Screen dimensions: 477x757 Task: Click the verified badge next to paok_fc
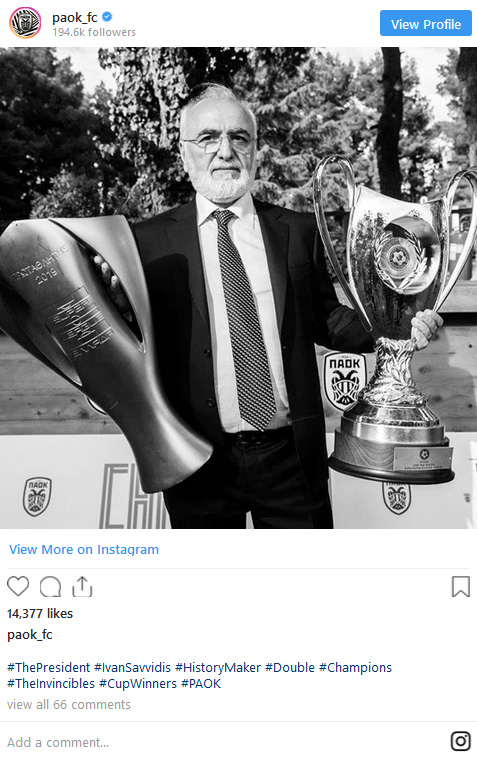point(107,17)
